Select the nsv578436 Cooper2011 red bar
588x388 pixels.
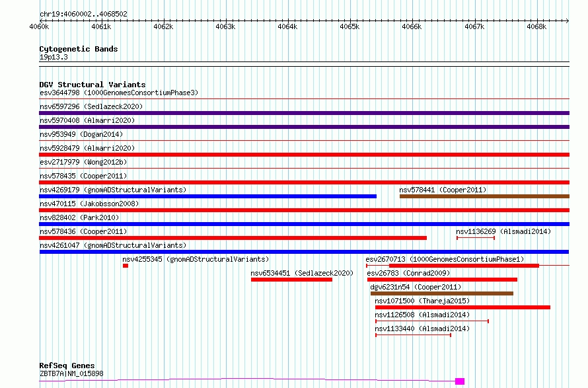(233, 238)
